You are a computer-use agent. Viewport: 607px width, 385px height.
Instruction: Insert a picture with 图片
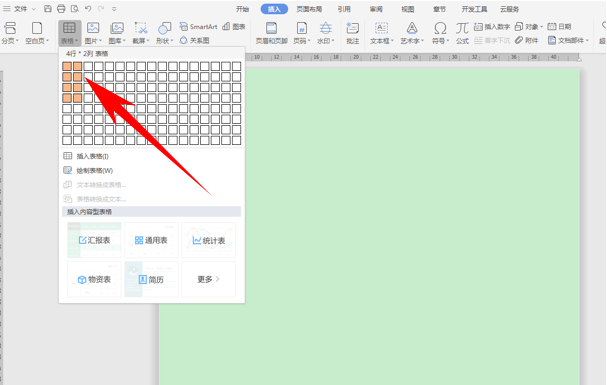93,33
